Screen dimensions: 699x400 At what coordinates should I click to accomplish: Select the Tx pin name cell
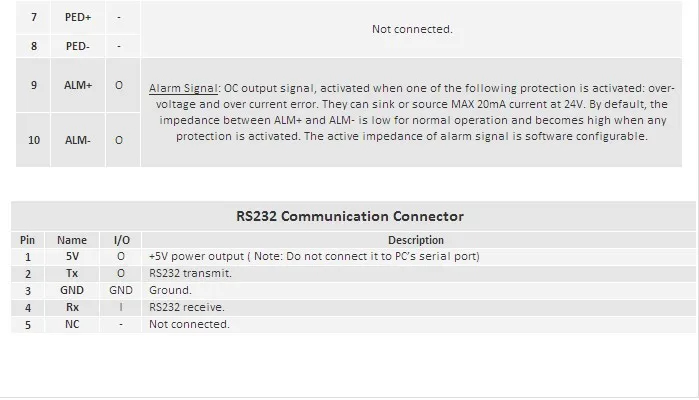pyautogui.click(x=72, y=273)
